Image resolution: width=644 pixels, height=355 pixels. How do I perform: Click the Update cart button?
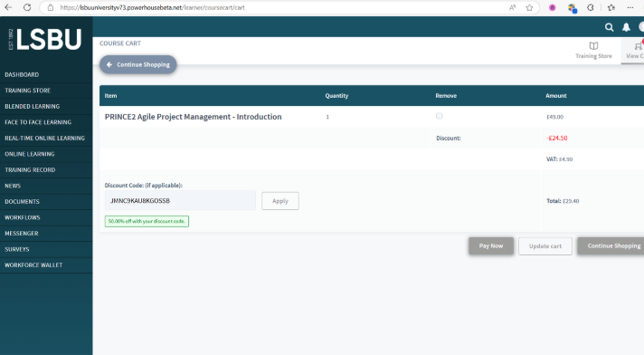[x=545, y=246]
